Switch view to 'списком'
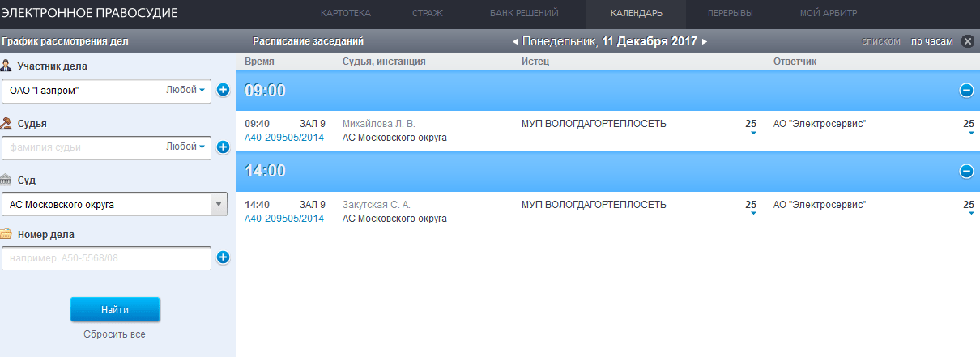 (881, 40)
